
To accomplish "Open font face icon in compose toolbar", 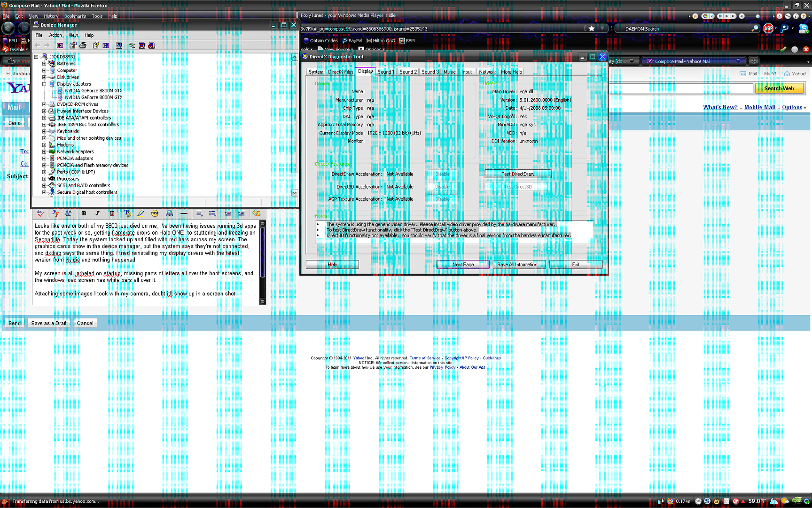I will click(55, 214).
